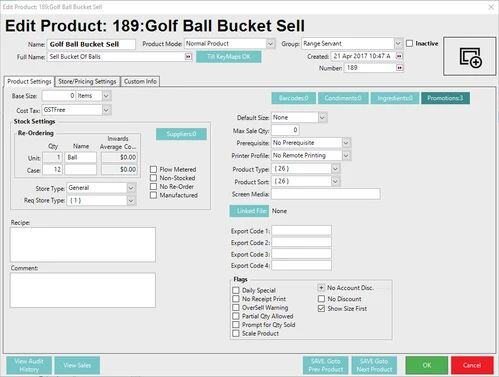This screenshot has height=377, width=499.
Task: Click the Unit Name field containing Ball
Action: (81, 157)
